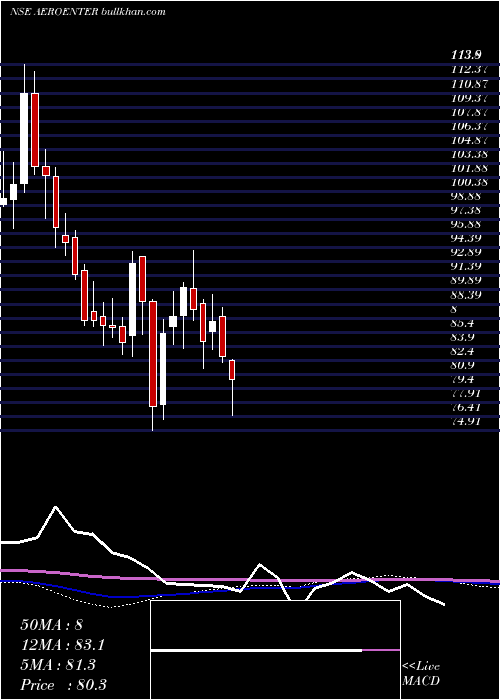Click the MACD label
Image resolution: width=500 pixels, height=700 pixels.
pos(421,681)
